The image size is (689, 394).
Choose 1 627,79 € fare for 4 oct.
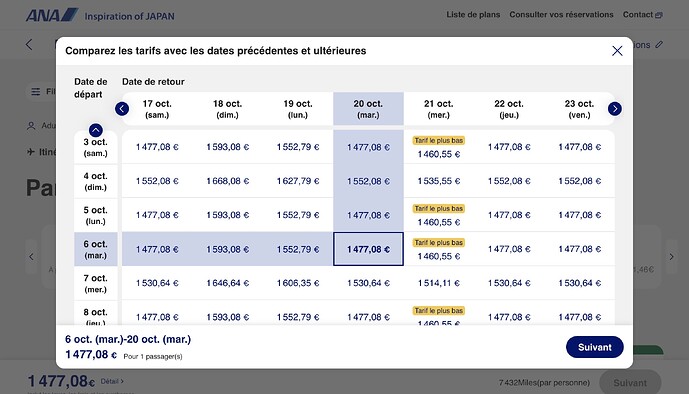tap(297, 181)
